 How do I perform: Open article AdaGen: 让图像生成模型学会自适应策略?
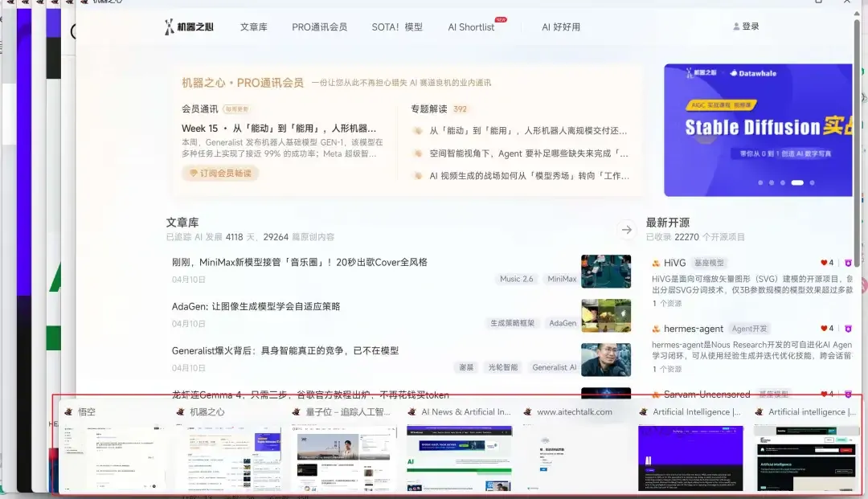(x=256, y=306)
